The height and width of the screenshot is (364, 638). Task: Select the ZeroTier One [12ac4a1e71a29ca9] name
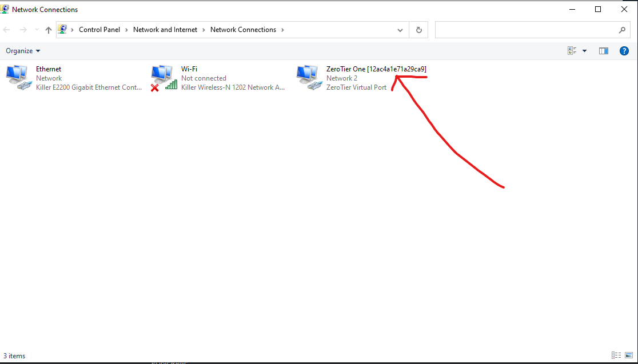376,69
